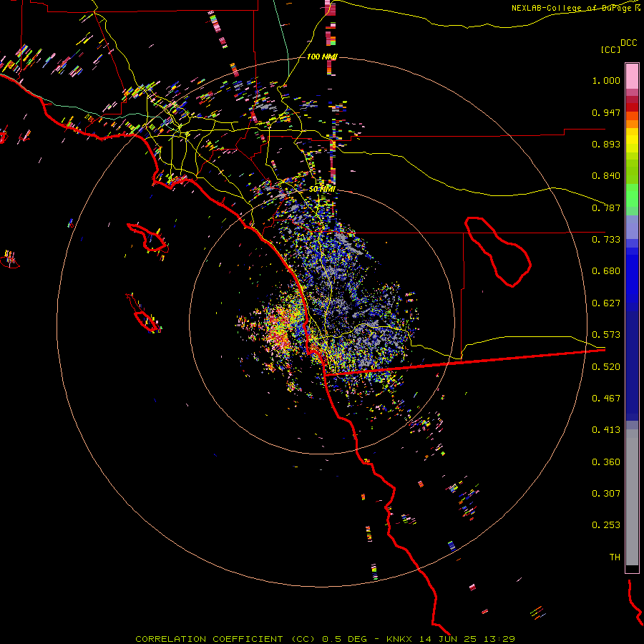Select the 0.787 scale value
The width and height of the screenshot is (644, 644).
[x=606, y=208]
